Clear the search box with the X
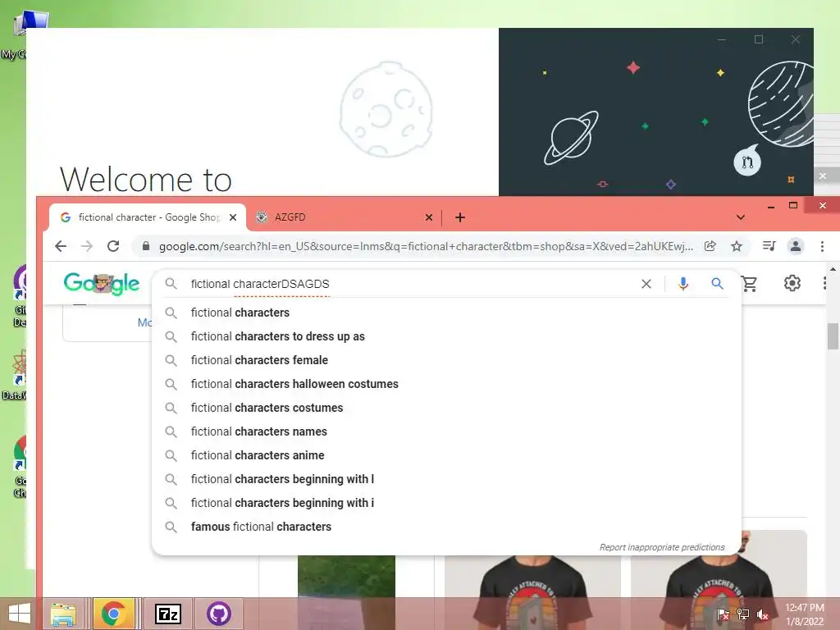The image size is (840, 630). point(646,284)
